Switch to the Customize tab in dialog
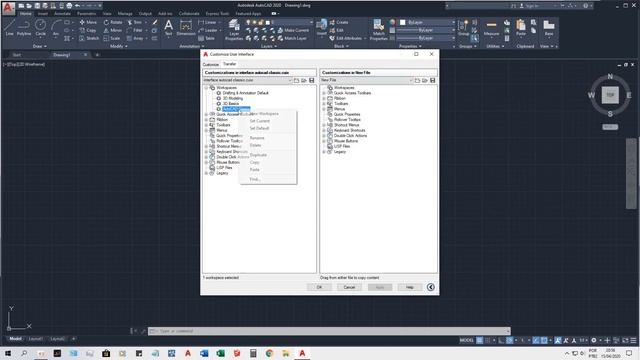This screenshot has height=360, width=640. (211, 64)
